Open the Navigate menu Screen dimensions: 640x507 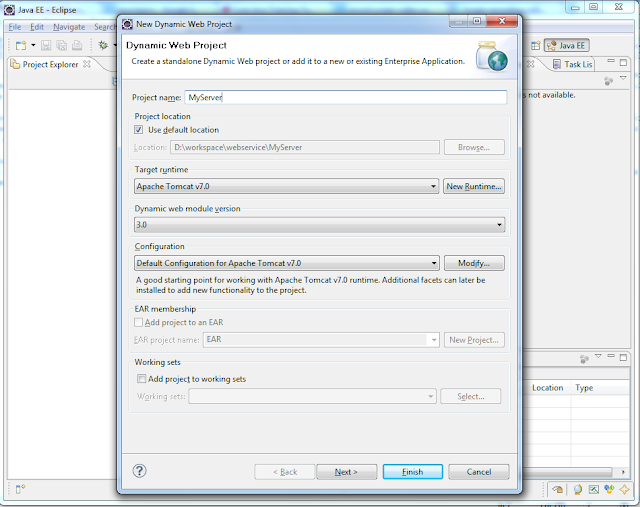coord(69,27)
